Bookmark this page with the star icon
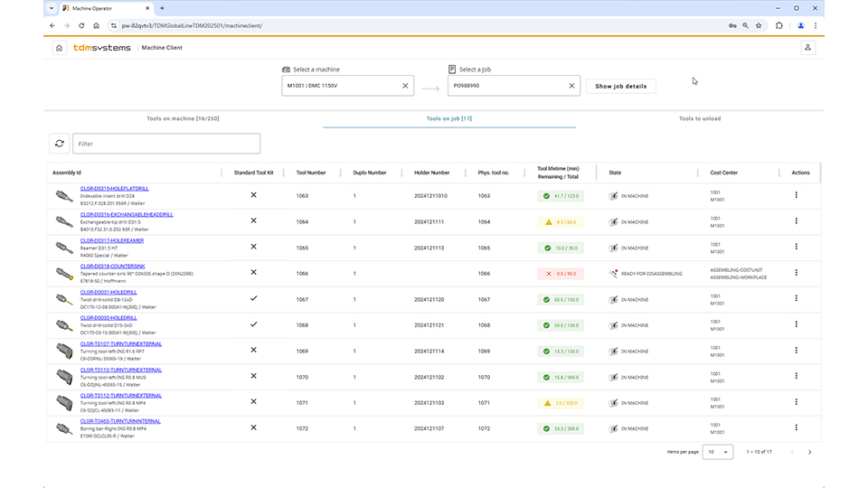This screenshot has height=488, width=868. tap(759, 25)
